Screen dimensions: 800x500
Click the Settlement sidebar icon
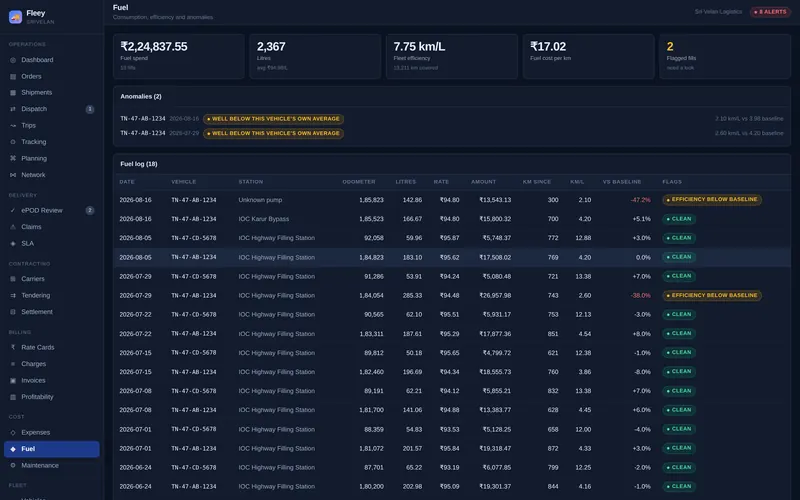pos(13,312)
